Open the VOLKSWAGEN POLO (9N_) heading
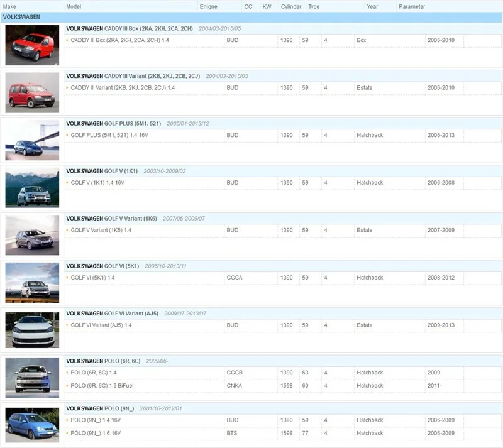The height and width of the screenshot is (448, 503). point(100,408)
